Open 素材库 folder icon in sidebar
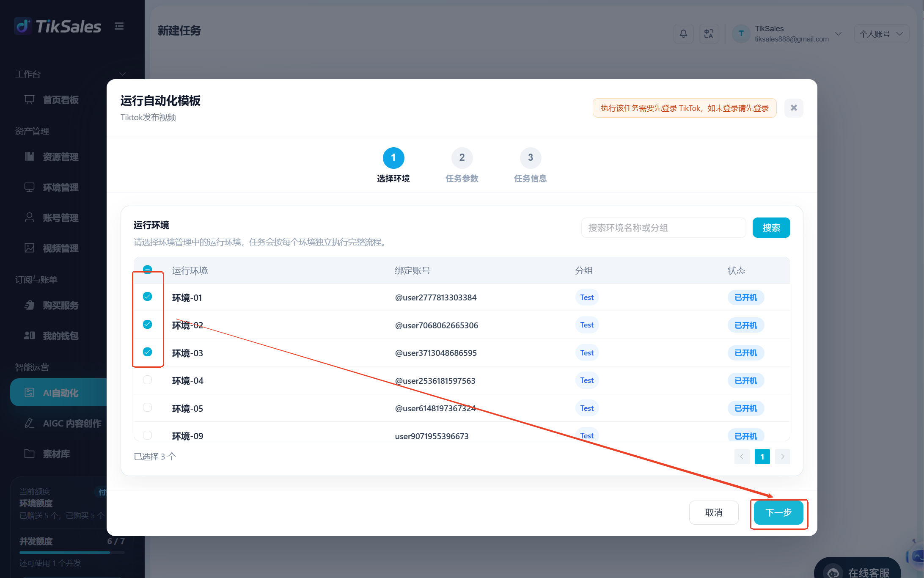This screenshot has height=578, width=924. point(29,454)
